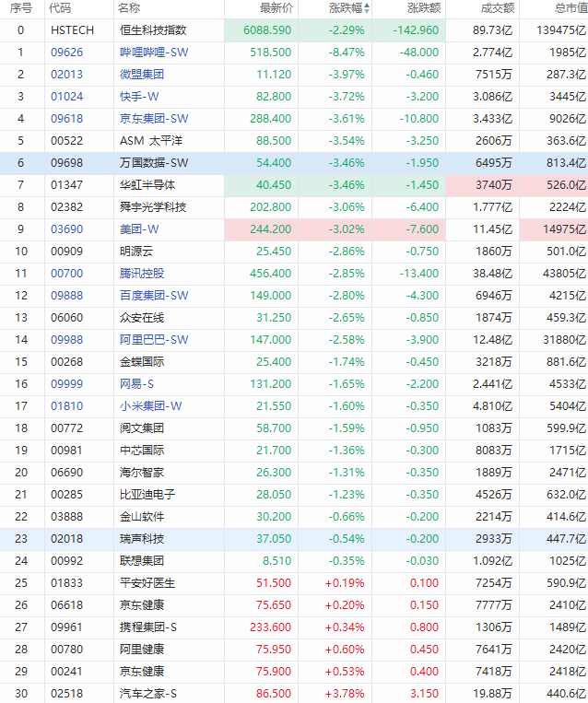Image resolution: width=588 pixels, height=703 pixels.
Task: Click the 名称 column header
Action: coord(129,8)
